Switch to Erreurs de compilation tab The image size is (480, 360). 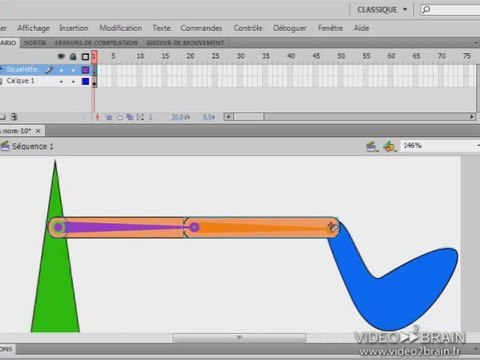96,43
